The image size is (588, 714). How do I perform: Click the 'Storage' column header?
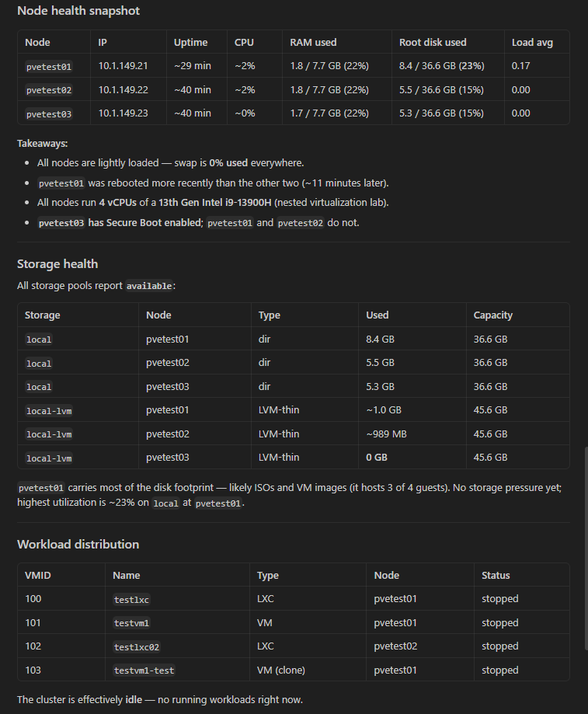42,315
